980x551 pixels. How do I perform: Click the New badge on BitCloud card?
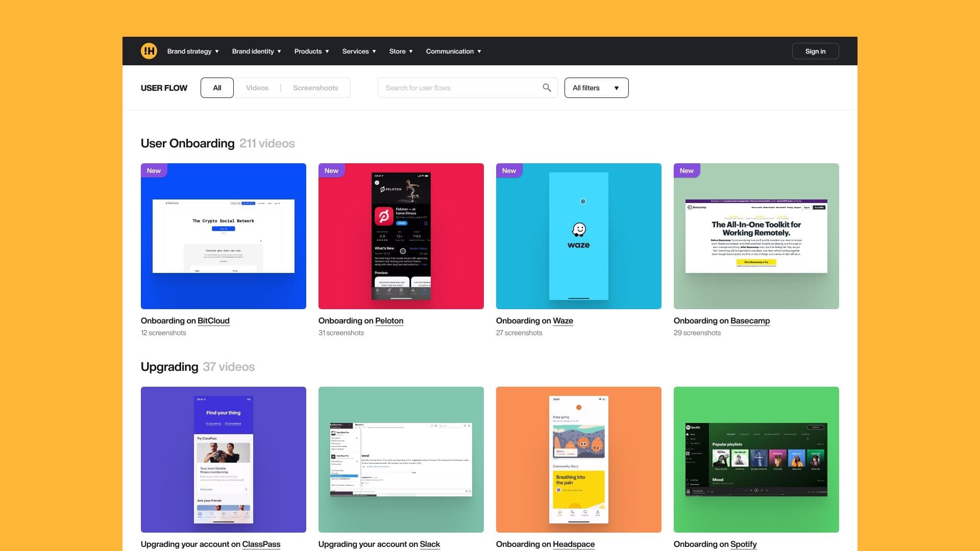(x=154, y=170)
